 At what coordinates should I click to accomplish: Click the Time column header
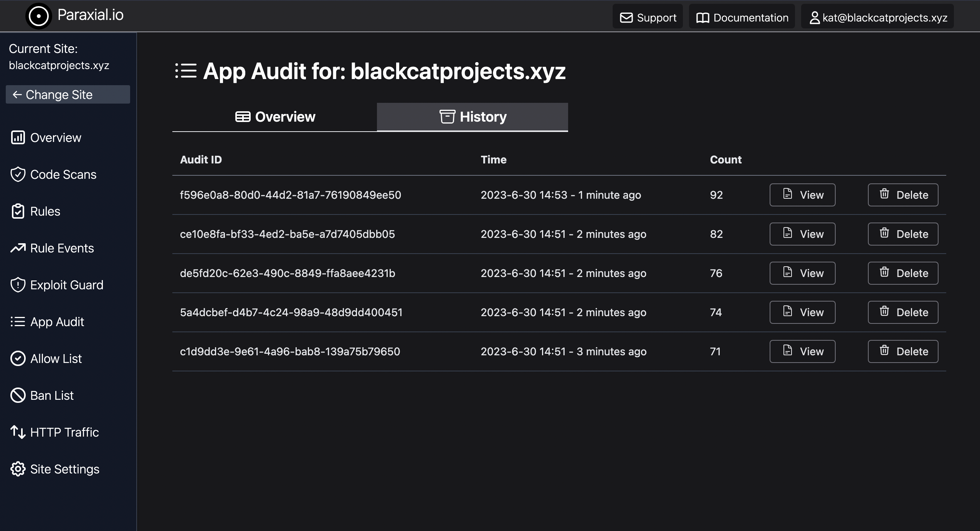tap(494, 160)
